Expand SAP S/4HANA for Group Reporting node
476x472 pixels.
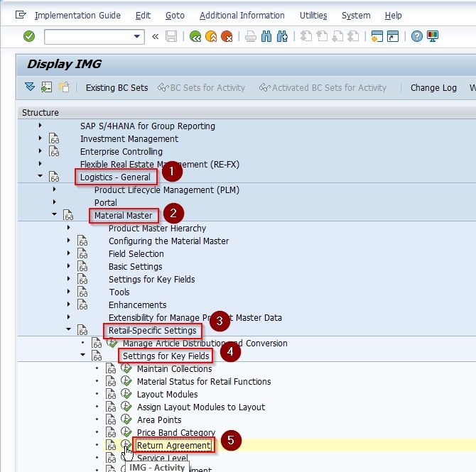[40, 126]
